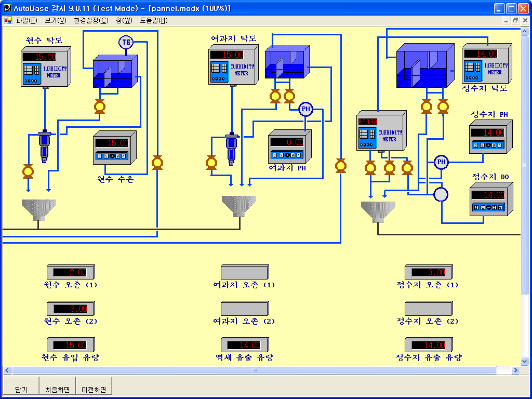Click the PH sensor circle above 여과지 PH display

(306, 109)
